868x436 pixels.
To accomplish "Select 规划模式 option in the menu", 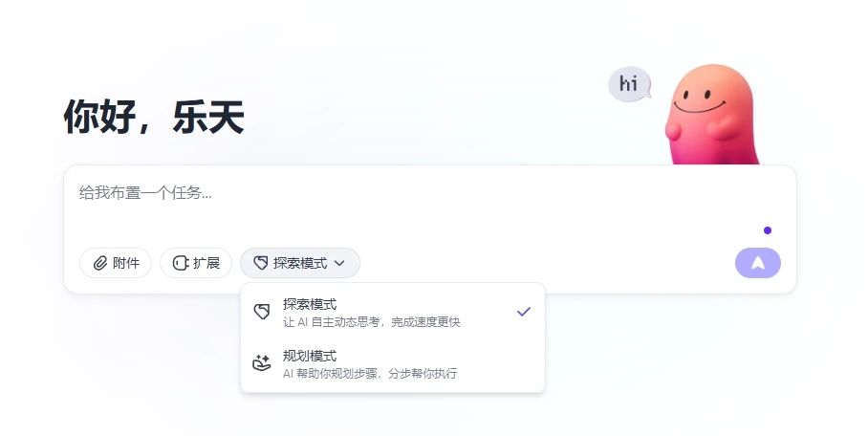I will point(393,363).
